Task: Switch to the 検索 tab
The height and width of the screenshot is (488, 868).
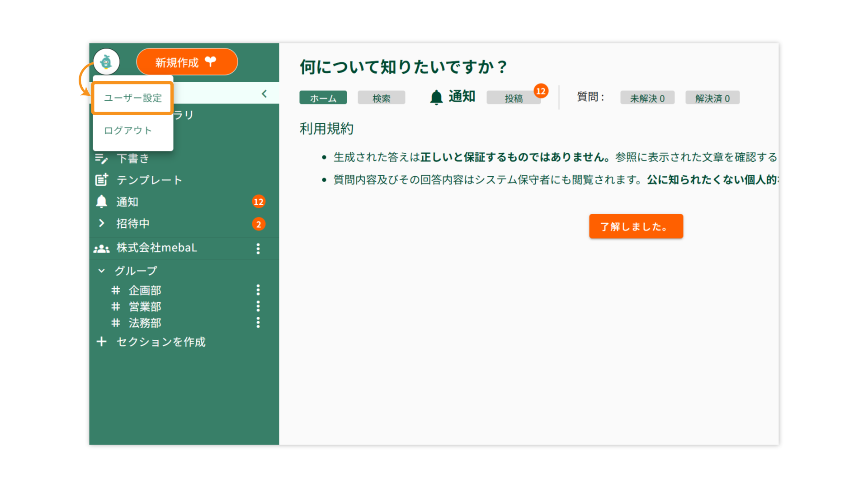Action: pos(381,98)
